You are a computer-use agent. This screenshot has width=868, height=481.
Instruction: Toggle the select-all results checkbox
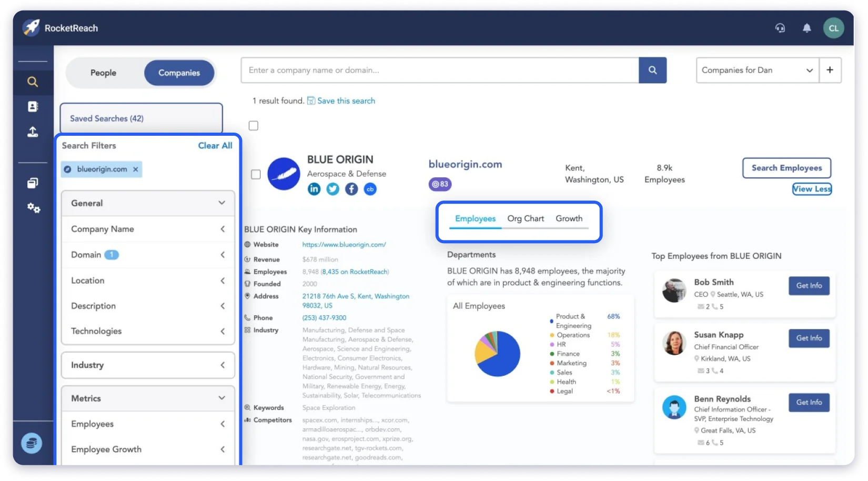(x=254, y=126)
